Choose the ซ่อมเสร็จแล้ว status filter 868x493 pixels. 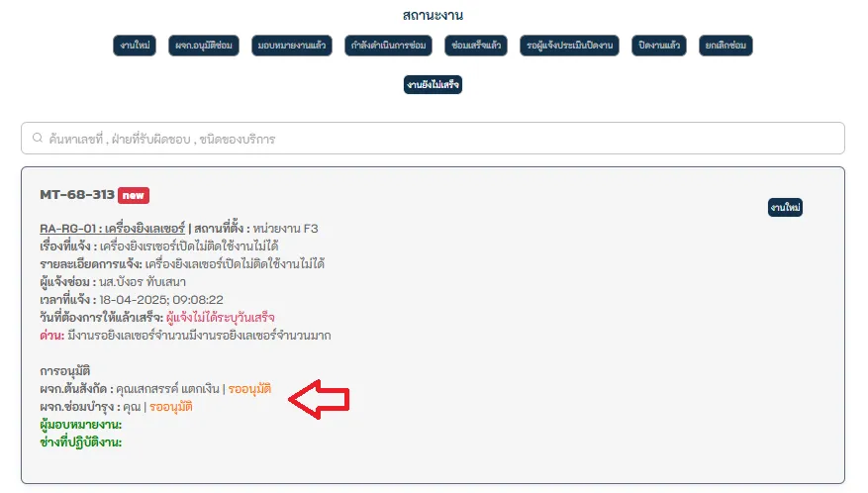pyautogui.click(x=476, y=46)
